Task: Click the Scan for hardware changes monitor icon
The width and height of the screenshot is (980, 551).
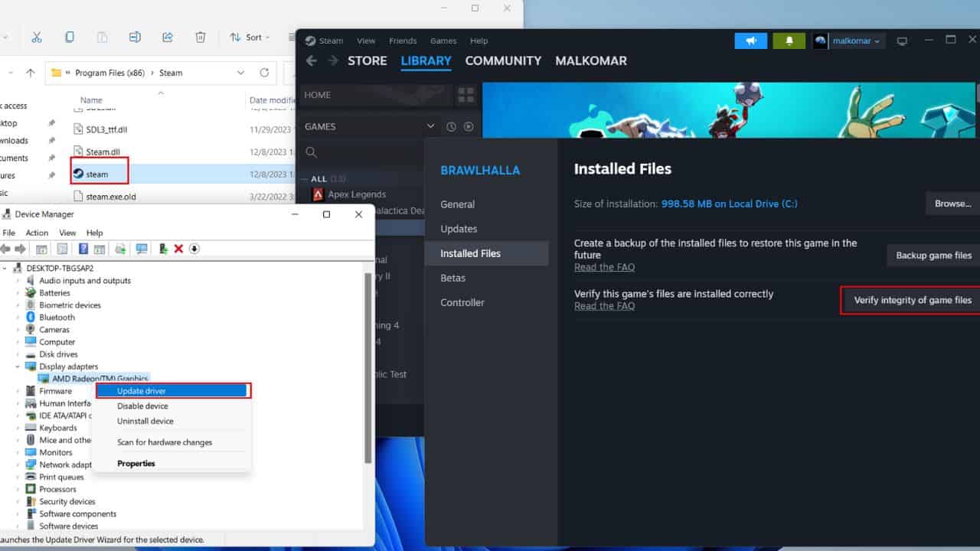Action: (142, 249)
